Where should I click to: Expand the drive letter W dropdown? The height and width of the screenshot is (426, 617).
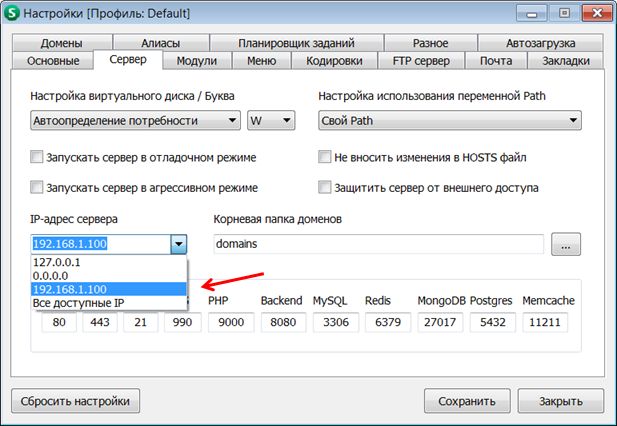pos(272,121)
